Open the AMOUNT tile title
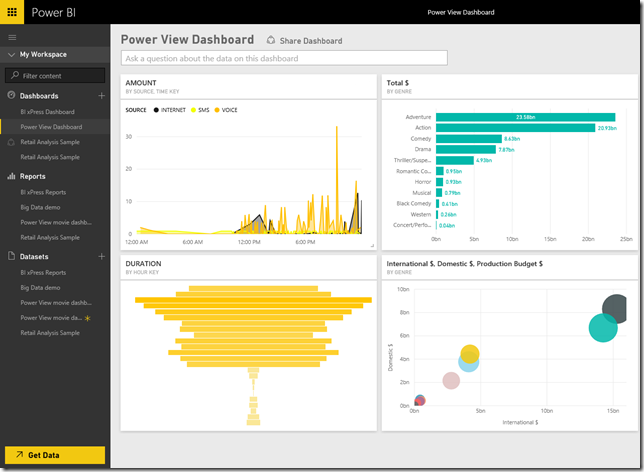This screenshot has height=472, width=644. [x=141, y=83]
